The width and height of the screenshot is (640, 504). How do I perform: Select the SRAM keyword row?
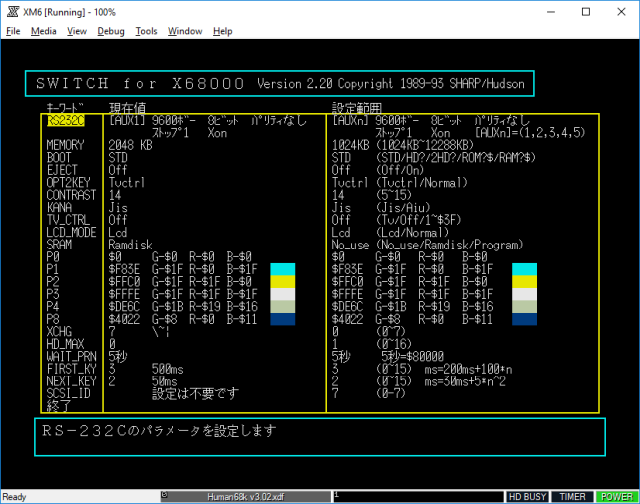tap(59, 244)
